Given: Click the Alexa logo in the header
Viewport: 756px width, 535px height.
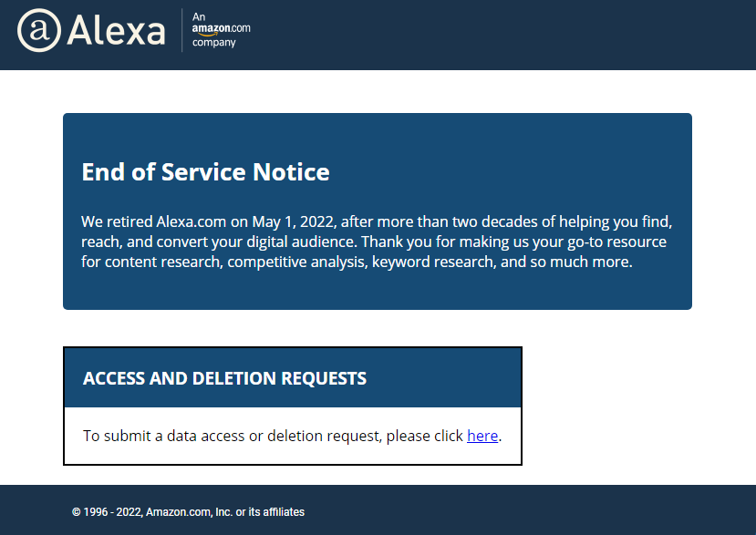Looking at the screenshot, I should tap(91, 30).
